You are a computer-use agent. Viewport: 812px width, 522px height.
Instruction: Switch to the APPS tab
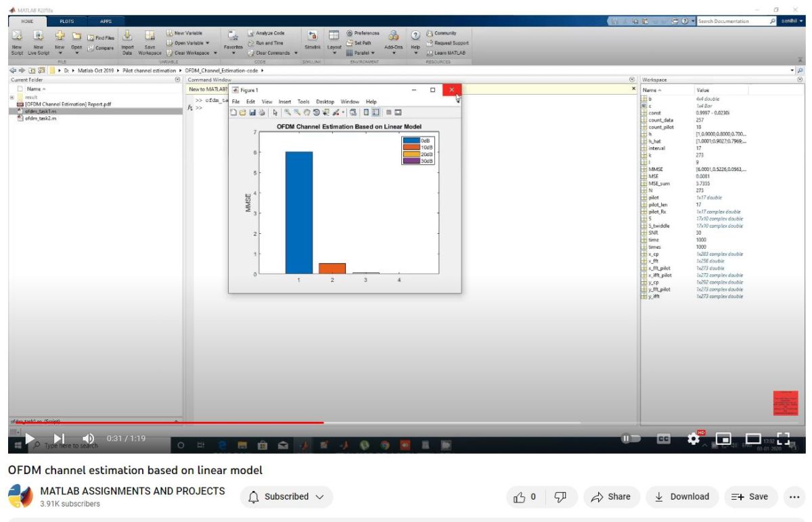click(106, 21)
